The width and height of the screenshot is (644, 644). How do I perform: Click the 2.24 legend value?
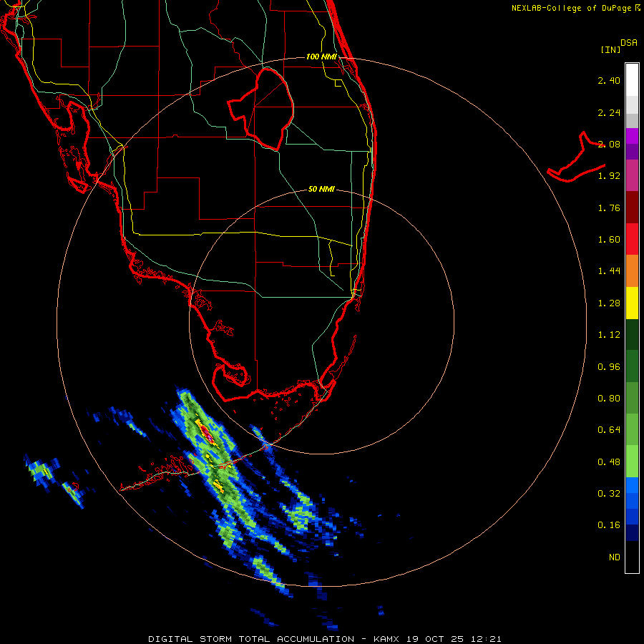[x=609, y=112]
